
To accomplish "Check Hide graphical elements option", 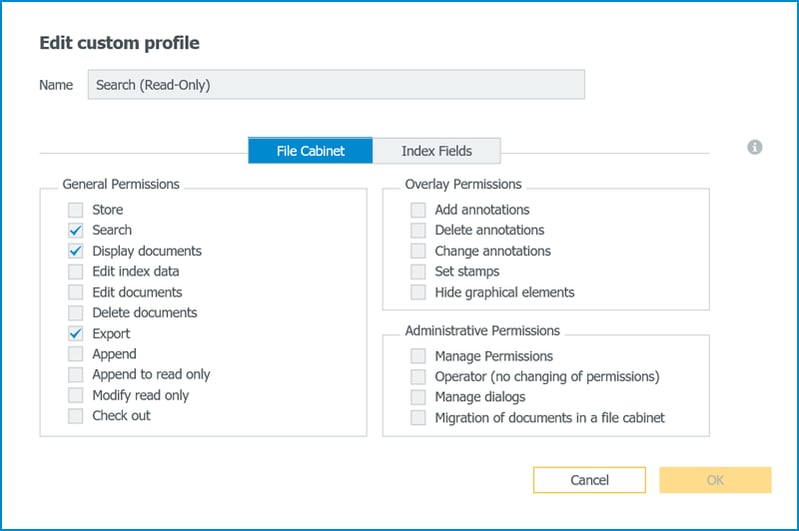I will click(418, 292).
